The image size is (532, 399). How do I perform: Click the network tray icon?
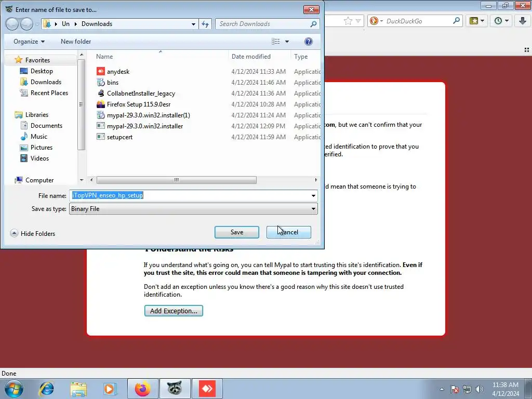coord(467,389)
